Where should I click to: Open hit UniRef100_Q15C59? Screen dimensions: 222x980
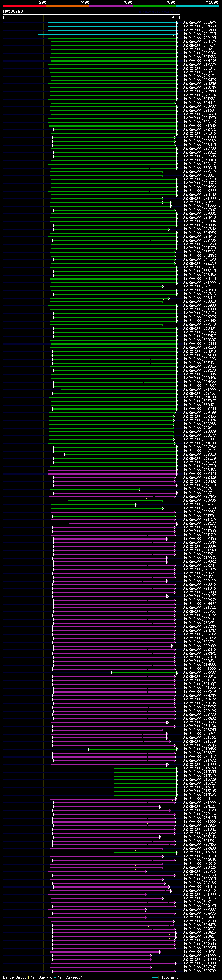[x=199, y=768]
